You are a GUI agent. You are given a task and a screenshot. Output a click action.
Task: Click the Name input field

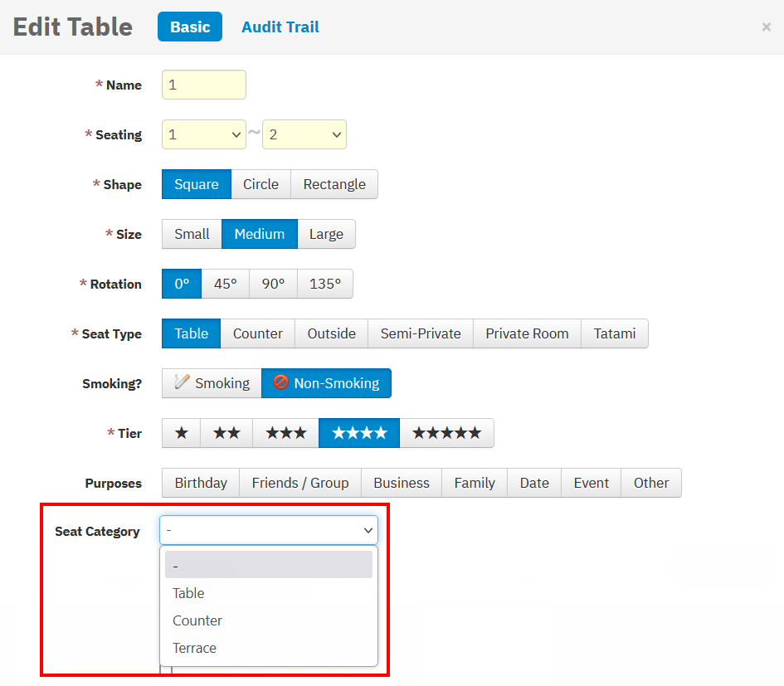pyautogui.click(x=204, y=85)
